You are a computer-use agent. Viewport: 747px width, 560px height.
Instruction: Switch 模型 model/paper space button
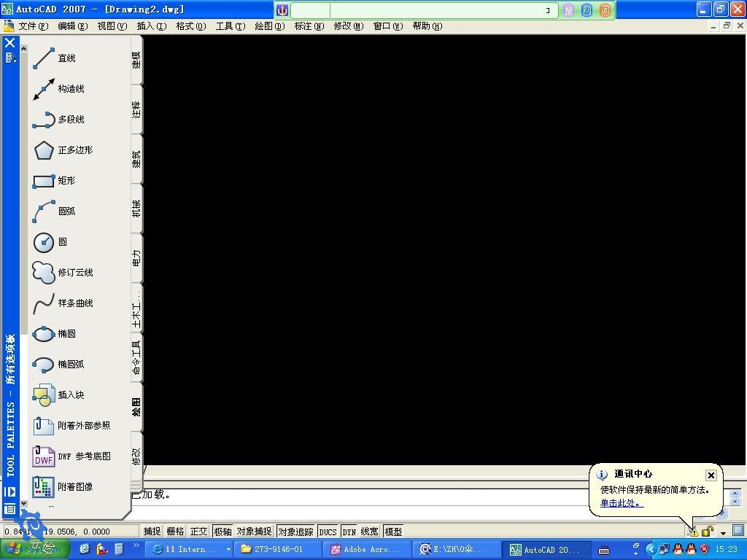pyautogui.click(x=393, y=532)
